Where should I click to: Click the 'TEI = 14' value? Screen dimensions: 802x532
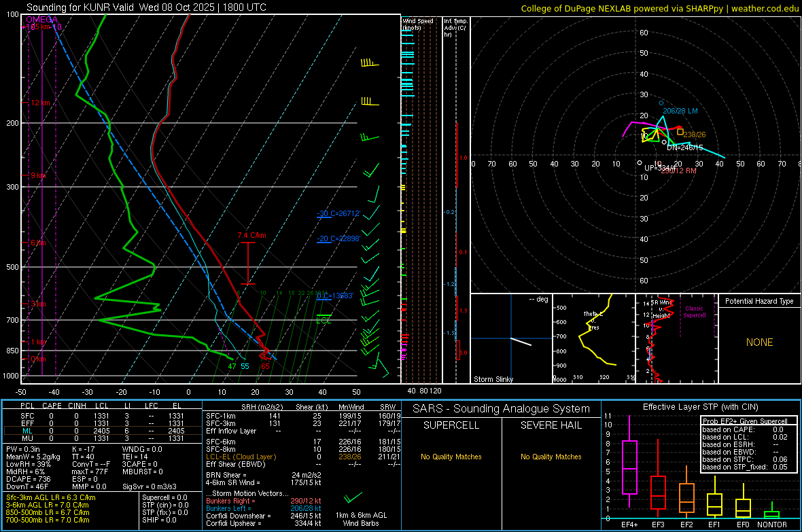coord(135,457)
